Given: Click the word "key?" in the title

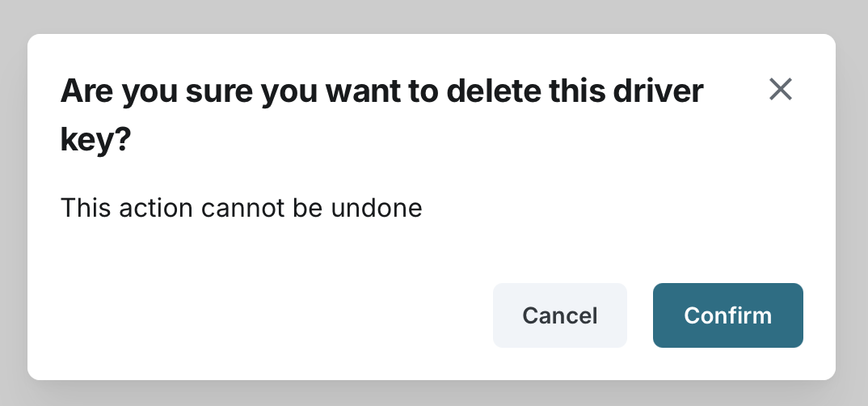Looking at the screenshot, I should click(95, 140).
